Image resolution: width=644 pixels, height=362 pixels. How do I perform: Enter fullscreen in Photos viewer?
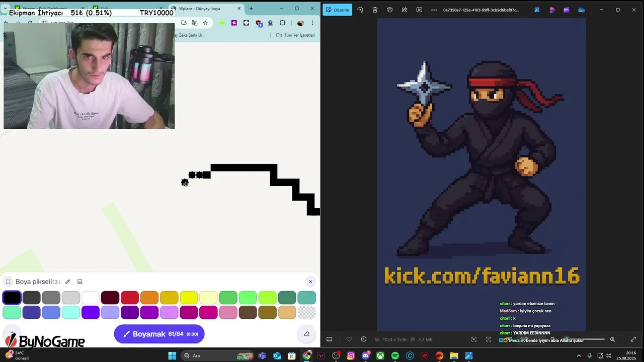(633, 339)
